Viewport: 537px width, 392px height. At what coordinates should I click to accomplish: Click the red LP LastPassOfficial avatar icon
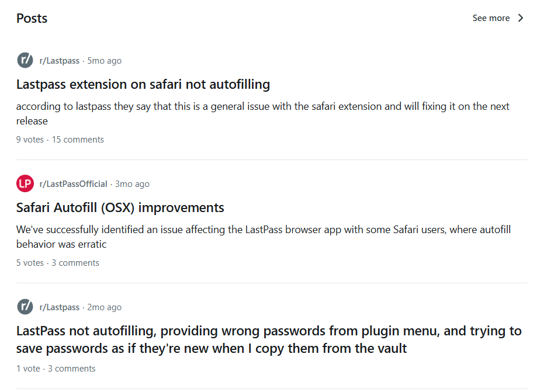(25, 183)
